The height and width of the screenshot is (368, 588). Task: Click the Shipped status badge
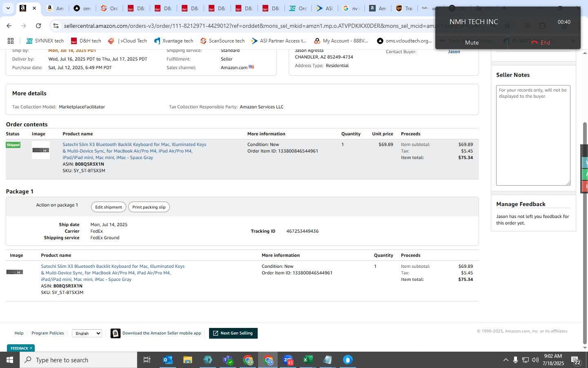[x=13, y=145]
